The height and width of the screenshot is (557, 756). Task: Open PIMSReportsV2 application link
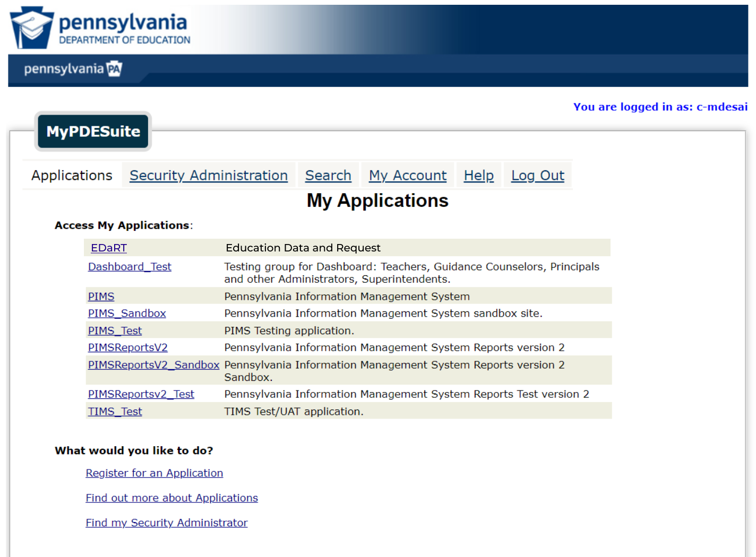[x=127, y=348]
